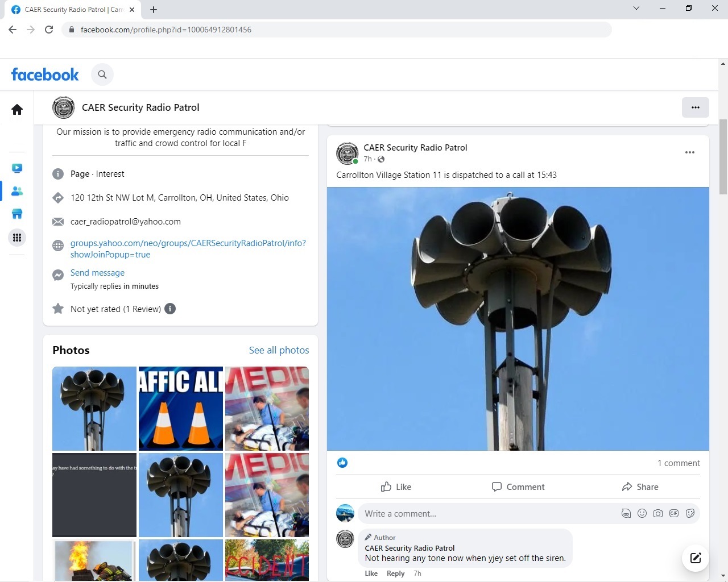Open Watch video icon in sidebar
The width and height of the screenshot is (728, 582).
pyautogui.click(x=17, y=168)
